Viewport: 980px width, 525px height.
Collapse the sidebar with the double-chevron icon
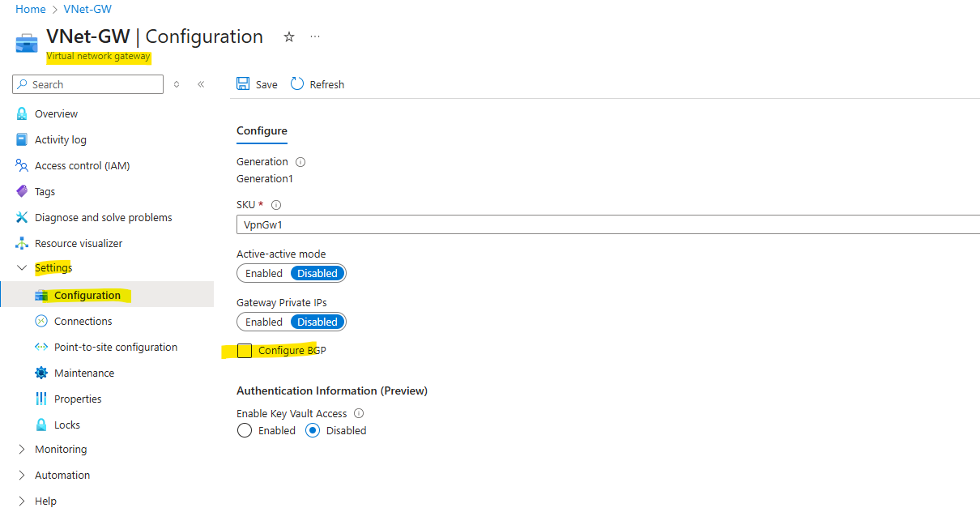tap(201, 84)
